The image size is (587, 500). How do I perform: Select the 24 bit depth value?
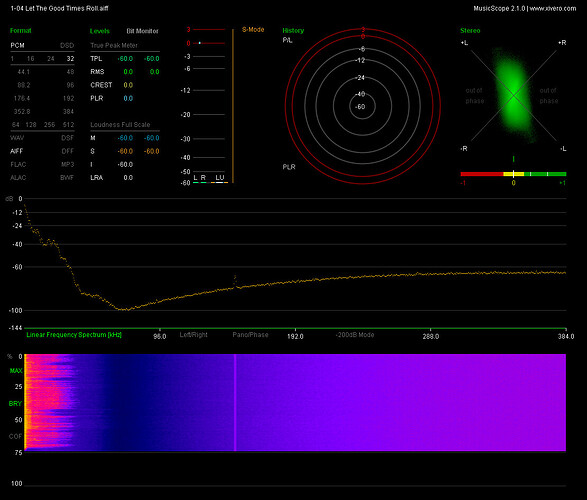click(x=51, y=59)
